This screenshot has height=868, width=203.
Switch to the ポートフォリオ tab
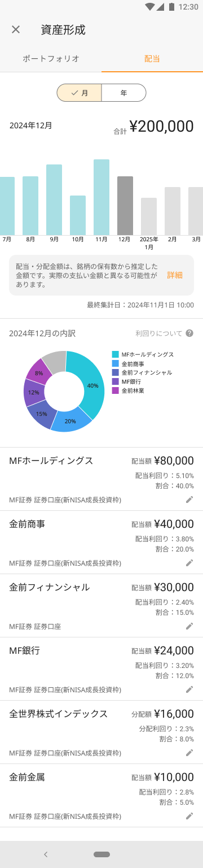(51, 58)
